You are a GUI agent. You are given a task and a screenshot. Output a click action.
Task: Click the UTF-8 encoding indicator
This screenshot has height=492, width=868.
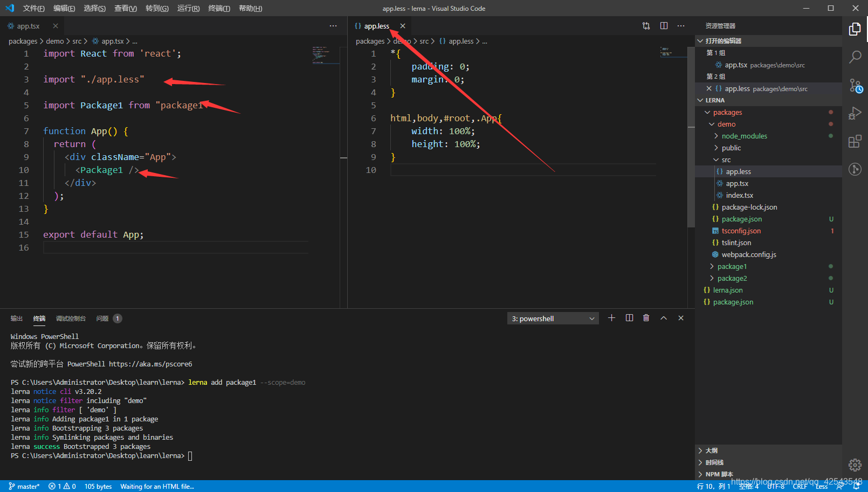click(776, 486)
